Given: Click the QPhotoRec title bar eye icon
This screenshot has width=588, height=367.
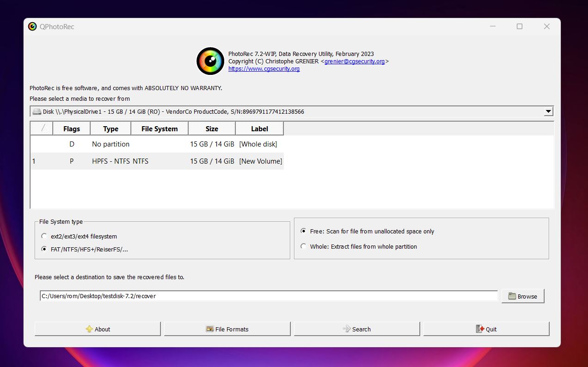Looking at the screenshot, I should pyautogui.click(x=32, y=26).
